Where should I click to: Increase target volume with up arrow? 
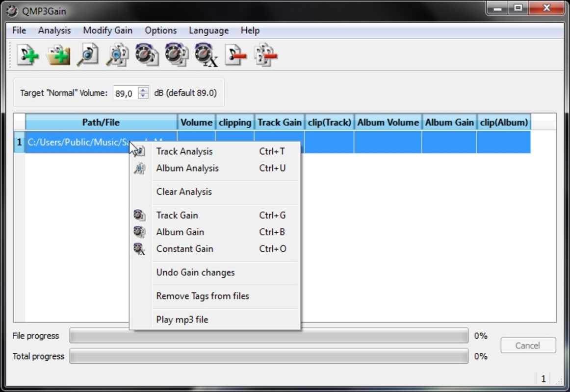143,90
